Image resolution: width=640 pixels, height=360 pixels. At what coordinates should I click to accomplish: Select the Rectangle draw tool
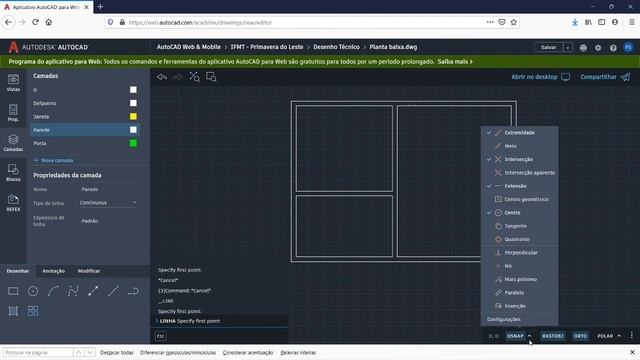click(13, 291)
